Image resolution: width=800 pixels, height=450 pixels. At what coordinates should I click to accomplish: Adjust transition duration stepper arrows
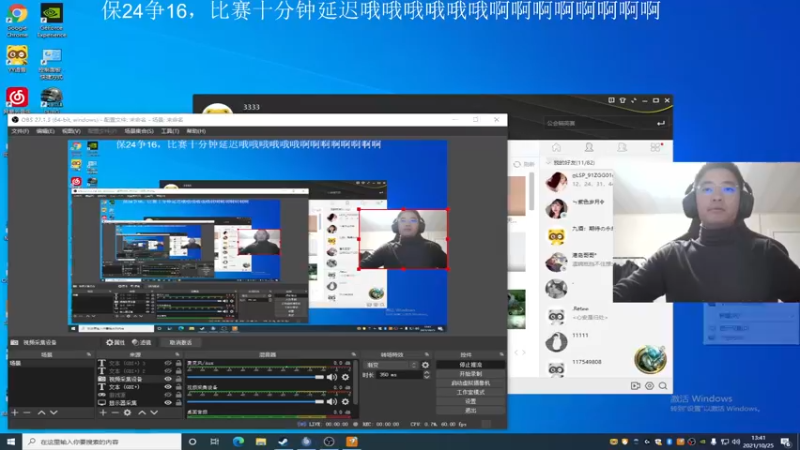coord(427,374)
